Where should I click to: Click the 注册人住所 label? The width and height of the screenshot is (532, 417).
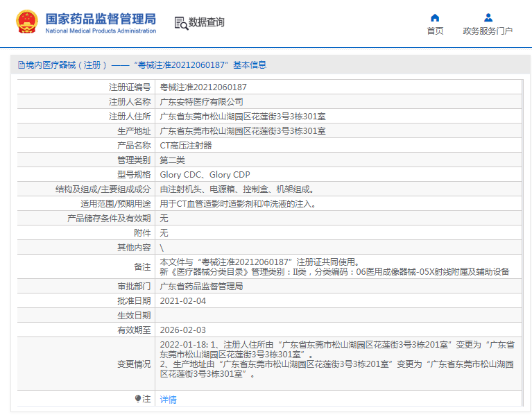[x=130, y=117]
